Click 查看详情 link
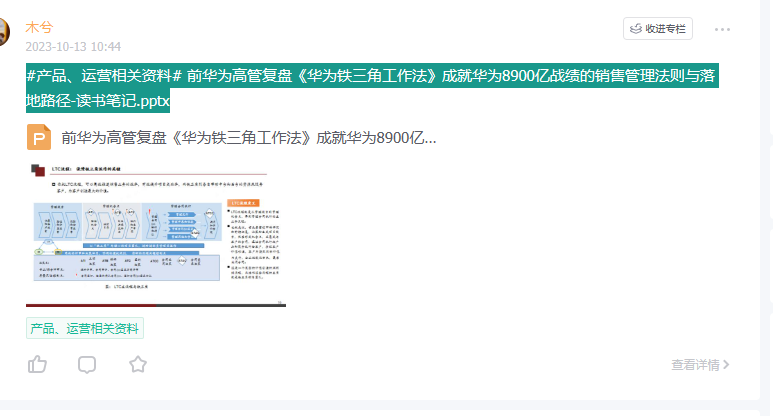The image size is (773, 416). (x=700, y=365)
